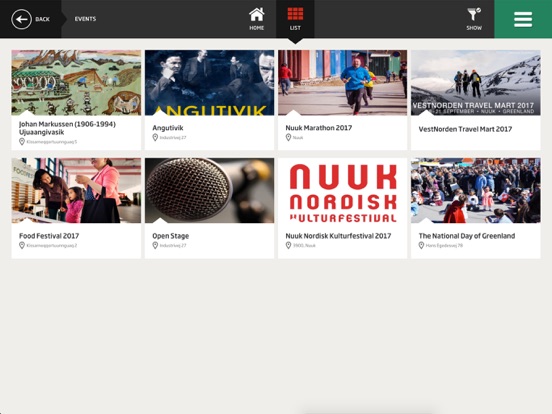Select the List grid view tab

295,19
